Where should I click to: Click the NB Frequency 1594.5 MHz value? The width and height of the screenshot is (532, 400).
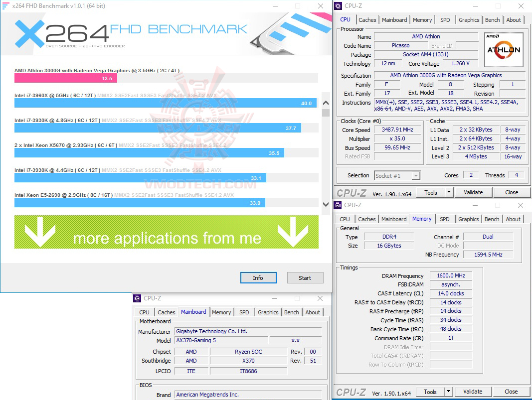(488, 255)
